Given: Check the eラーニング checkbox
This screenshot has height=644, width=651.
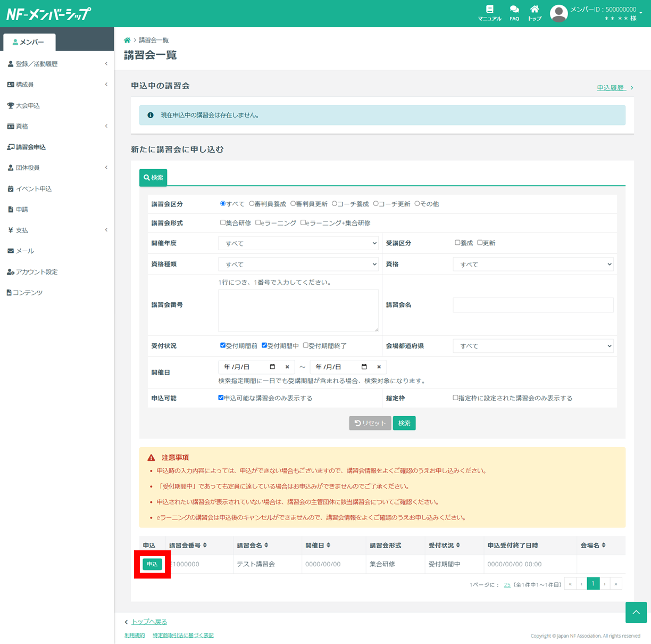Looking at the screenshot, I should (x=258, y=223).
